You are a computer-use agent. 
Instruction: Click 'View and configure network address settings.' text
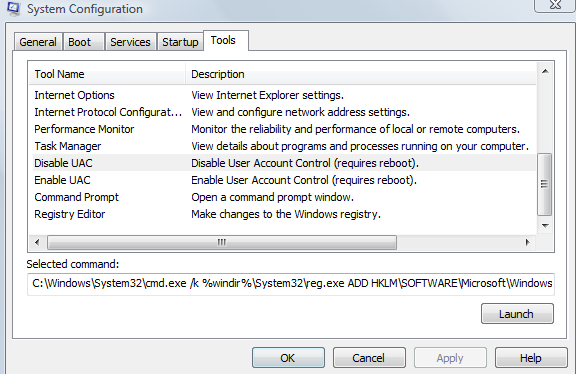point(300,112)
